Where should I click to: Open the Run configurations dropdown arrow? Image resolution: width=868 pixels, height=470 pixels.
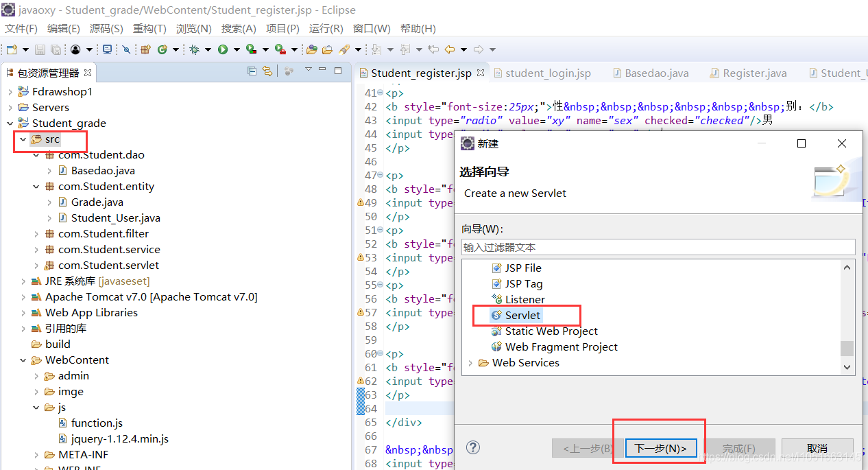click(237, 49)
